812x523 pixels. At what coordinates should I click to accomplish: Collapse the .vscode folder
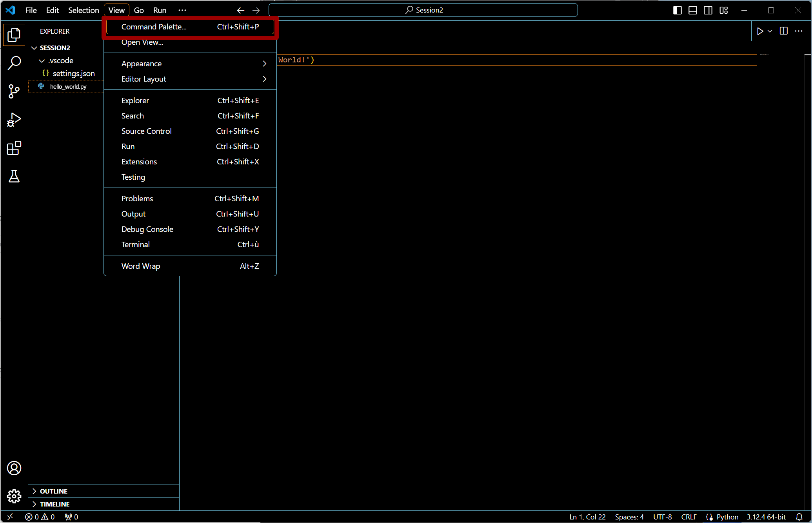click(x=60, y=61)
